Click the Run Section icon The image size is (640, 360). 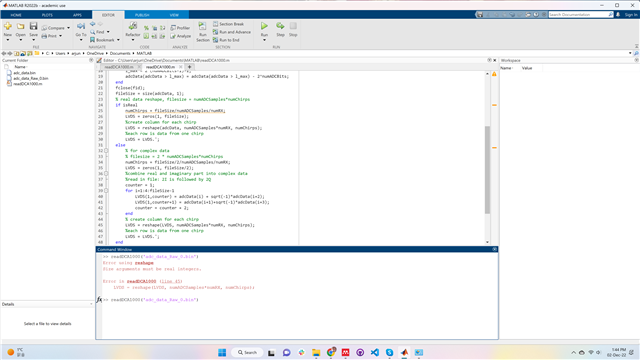point(202,27)
